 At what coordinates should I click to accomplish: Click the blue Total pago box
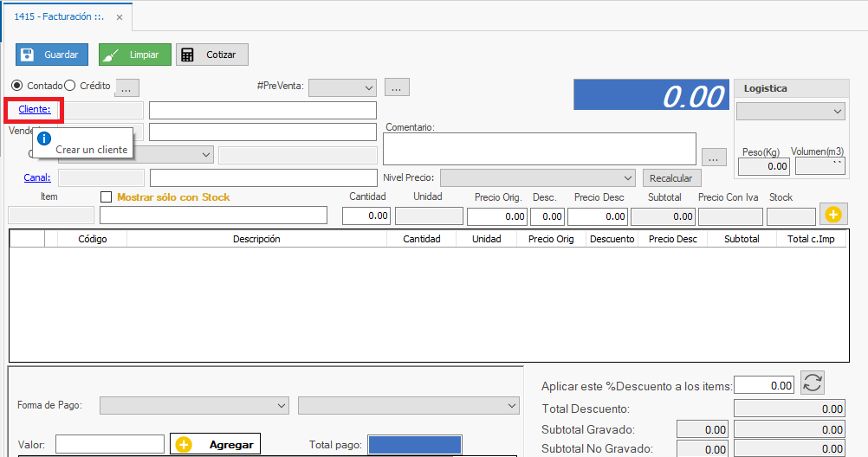[x=415, y=444]
